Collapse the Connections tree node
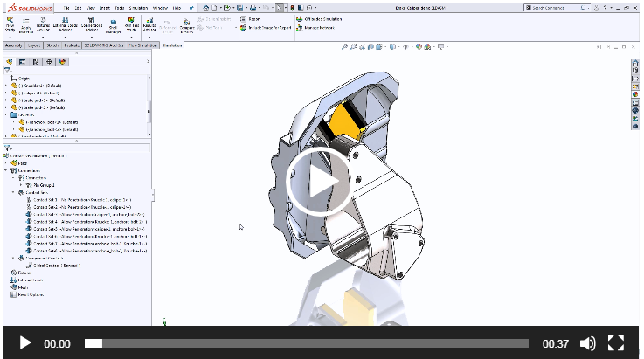 pos(6,170)
